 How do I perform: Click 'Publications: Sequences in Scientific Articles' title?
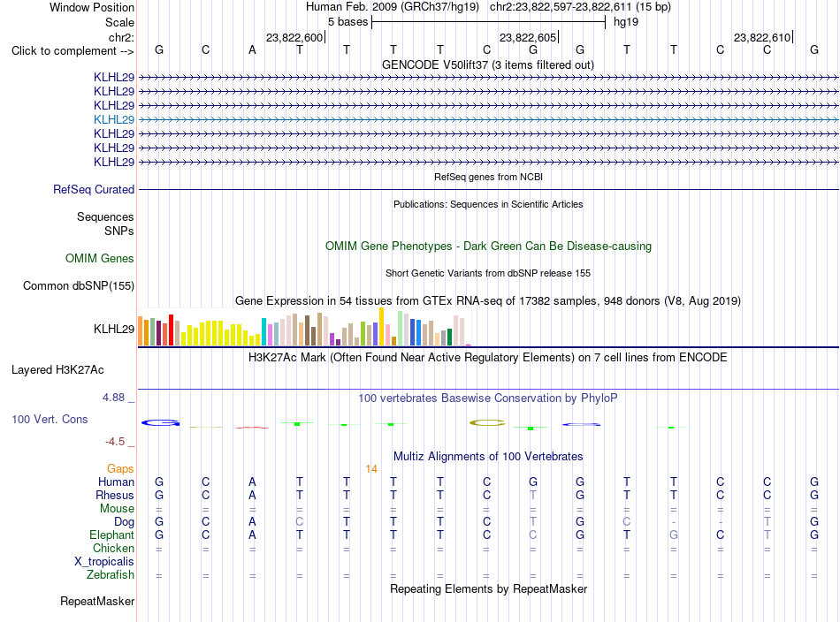point(488,204)
